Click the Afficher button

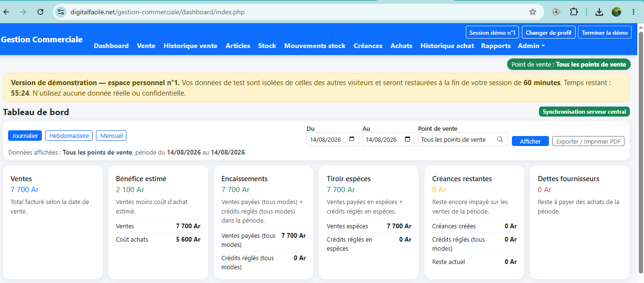click(530, 141)
